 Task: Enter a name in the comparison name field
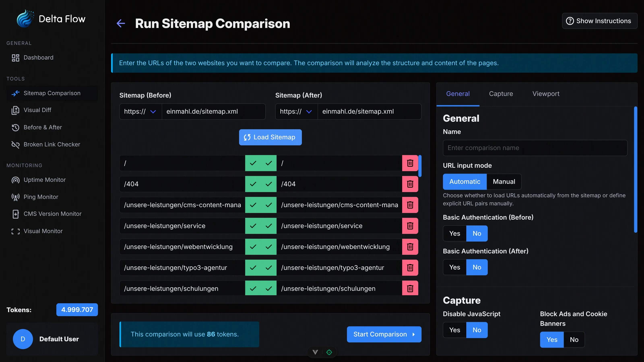[x=535, y=148]
